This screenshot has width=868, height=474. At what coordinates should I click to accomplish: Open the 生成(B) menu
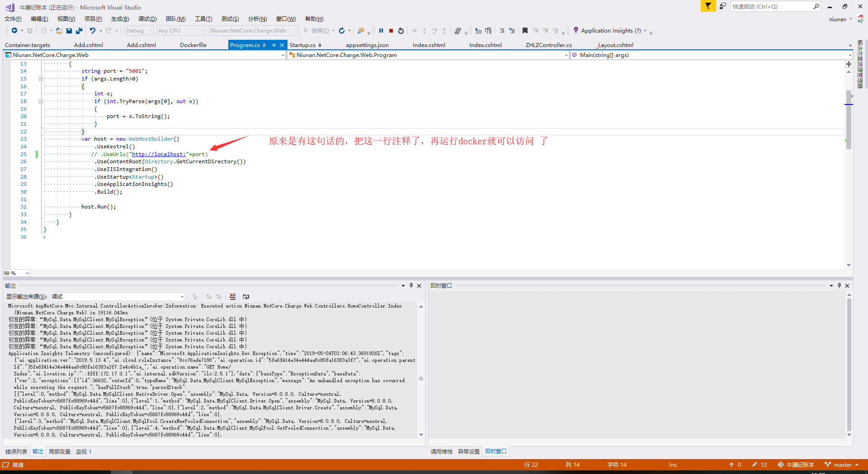pyautogui.click(x=120, y=19)
